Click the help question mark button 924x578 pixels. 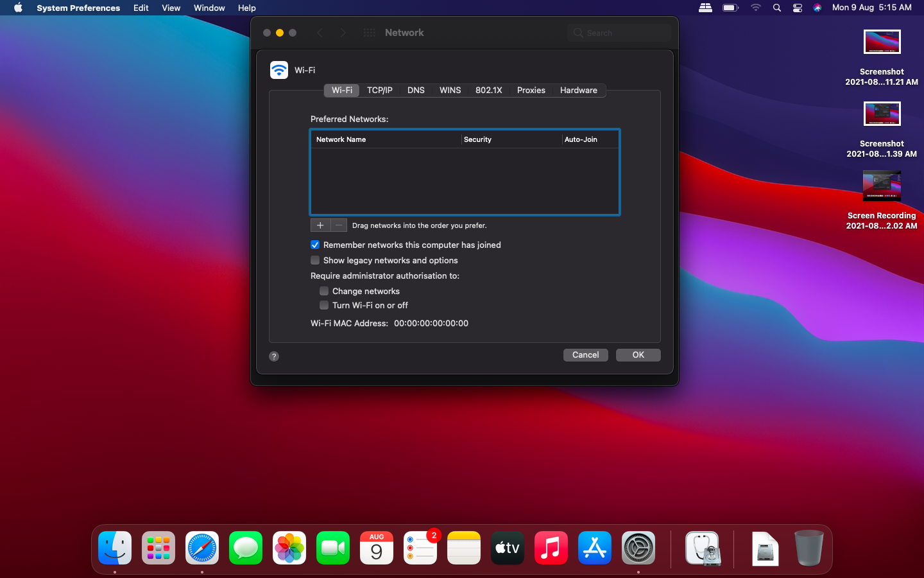click(274, 356)
